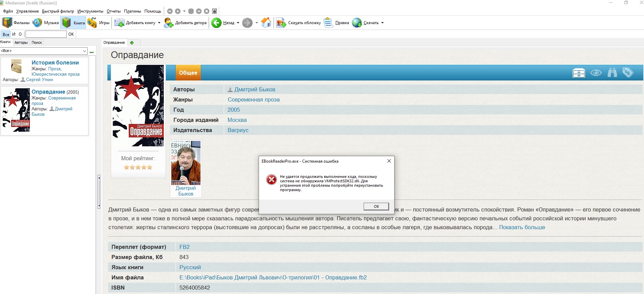Open the Инструменты menu
This screenshot has height=294, width=644.
90,11
